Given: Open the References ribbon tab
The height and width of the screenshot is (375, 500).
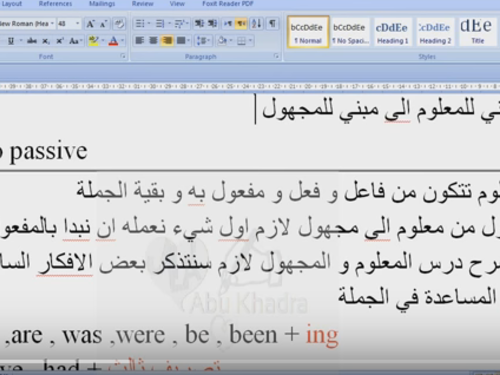Looking at the screenshot, I should tap(55, 4).
